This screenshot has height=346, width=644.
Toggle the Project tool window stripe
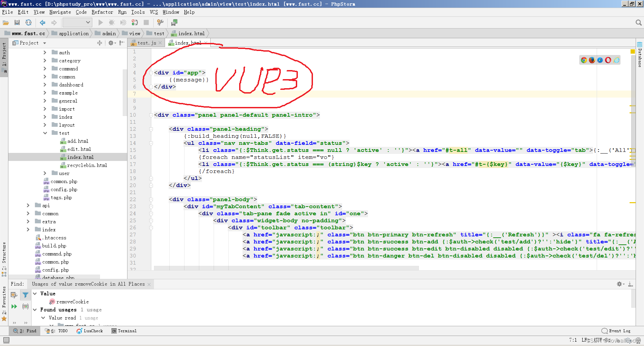(x=4, y=58)
